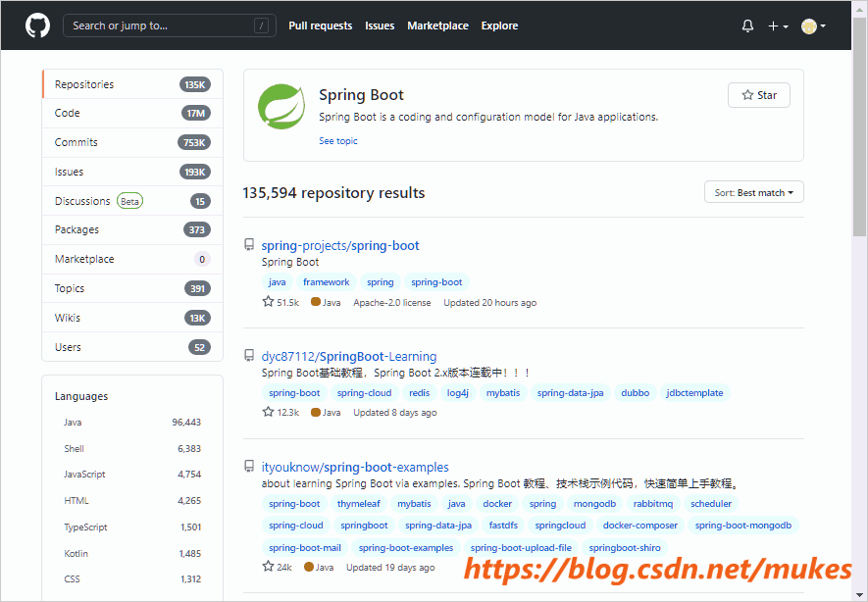Focus the Search or jump to field
Screen dimensions: 868x602
(170, 25)
